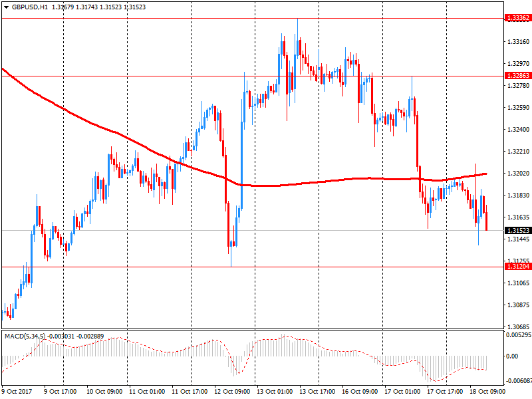The image size is (532, 399).
Task: Click the 1.32400 price scale value
Action: pyautogui.click(x=519, y=129)
